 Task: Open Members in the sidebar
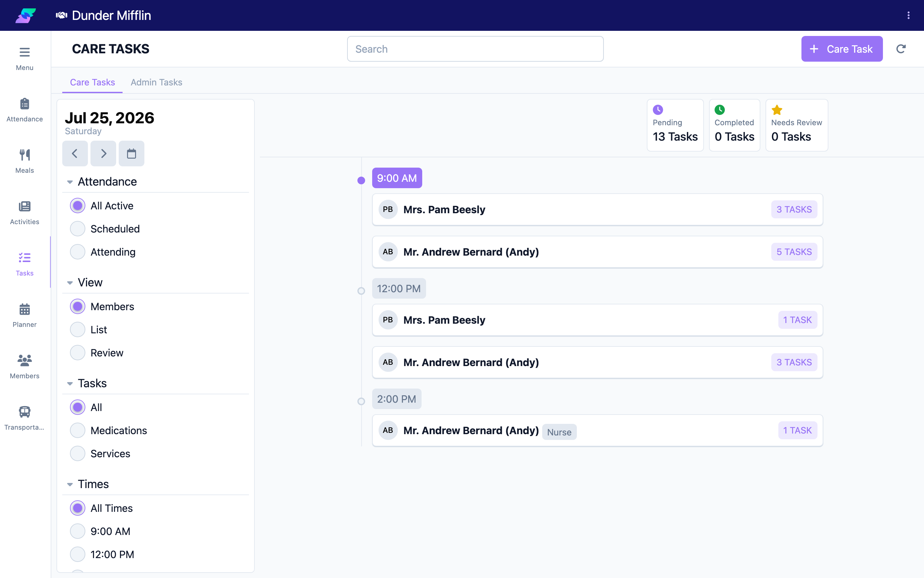(24, 367)
